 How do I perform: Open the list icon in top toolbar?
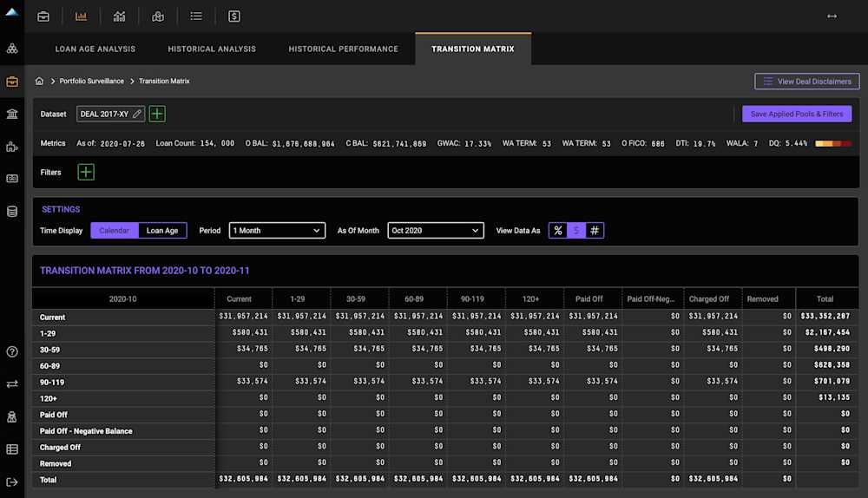click(x=196, y=16)
